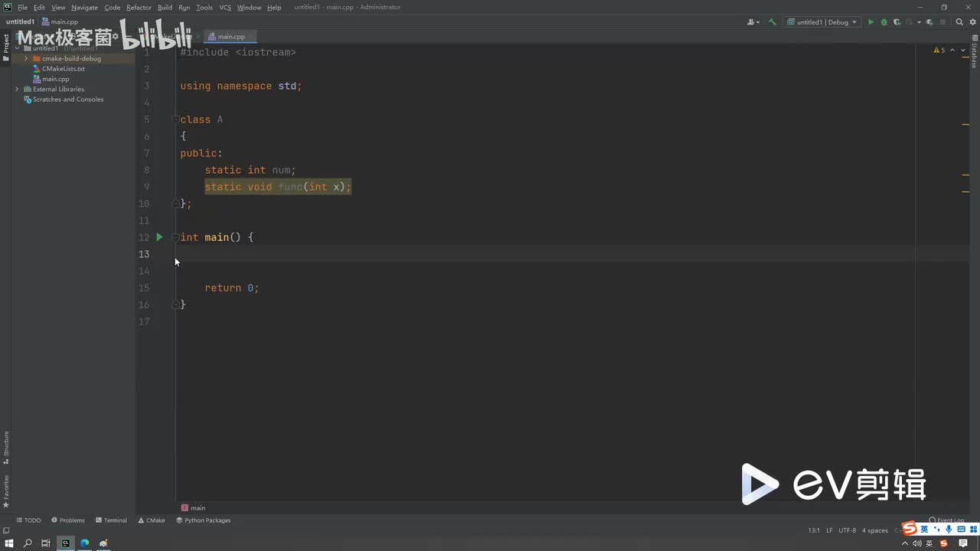This screenshot has height=551, width=980.
Task: Open Task View on the taskbar
Action: click(x=46, y=543)
